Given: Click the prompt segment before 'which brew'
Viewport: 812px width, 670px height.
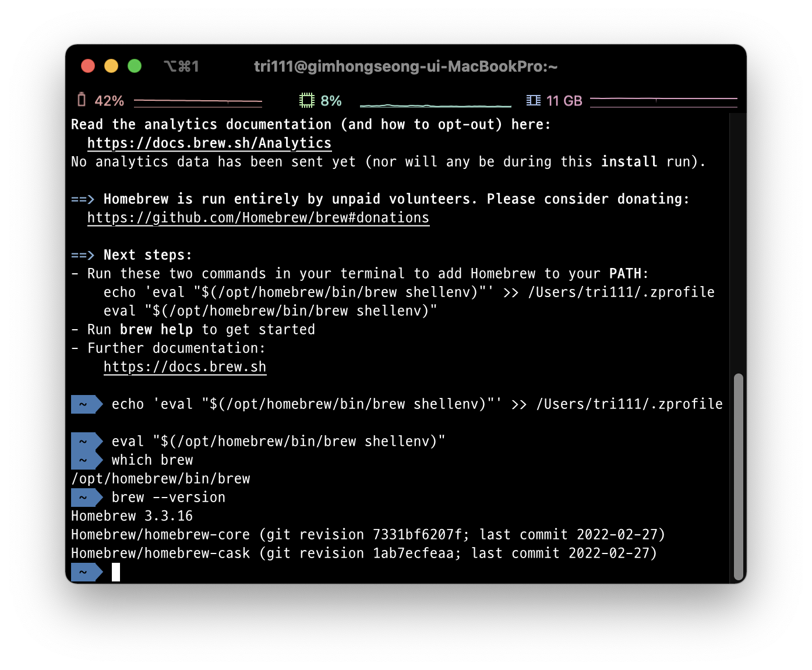Looking at the screenshot, I should [x=87, y=460].
